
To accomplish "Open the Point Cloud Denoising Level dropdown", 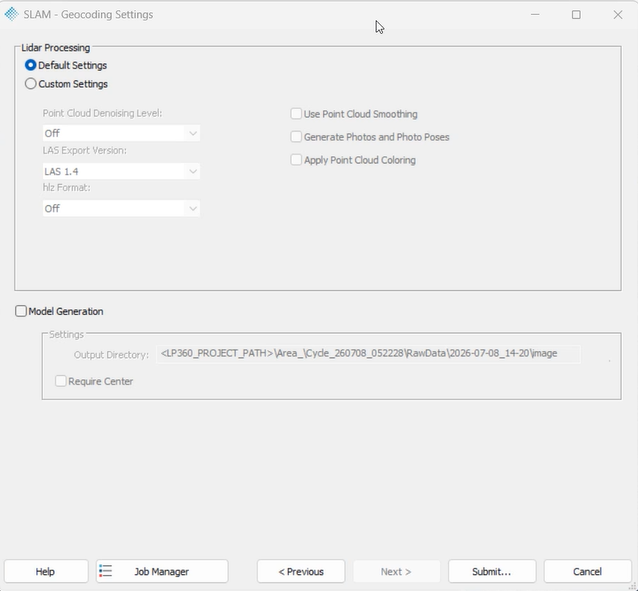I will [x=121, y=134].
